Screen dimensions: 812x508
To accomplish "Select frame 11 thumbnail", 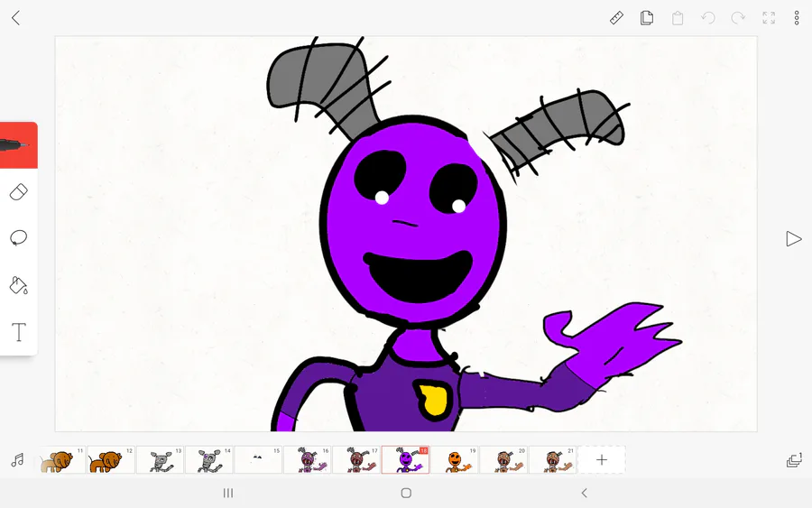I will [x=62, y=460].
